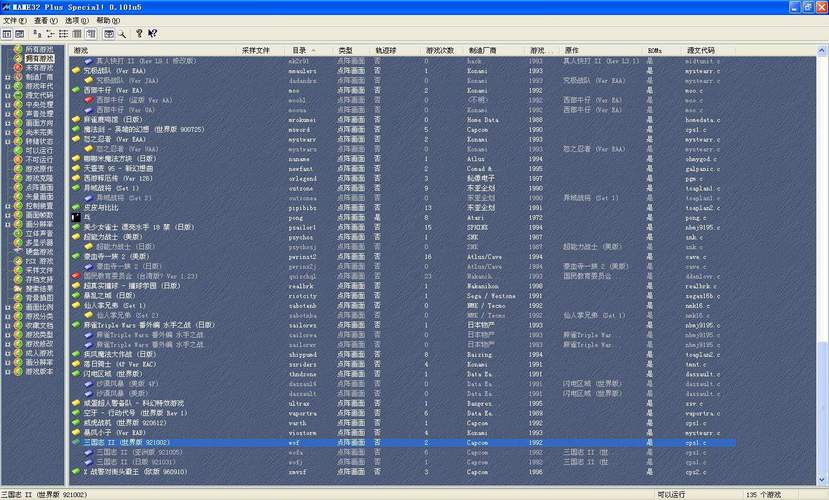Sort by the 原作 column header
Viewport: 829px width, 500px height.
pos(602,50)
